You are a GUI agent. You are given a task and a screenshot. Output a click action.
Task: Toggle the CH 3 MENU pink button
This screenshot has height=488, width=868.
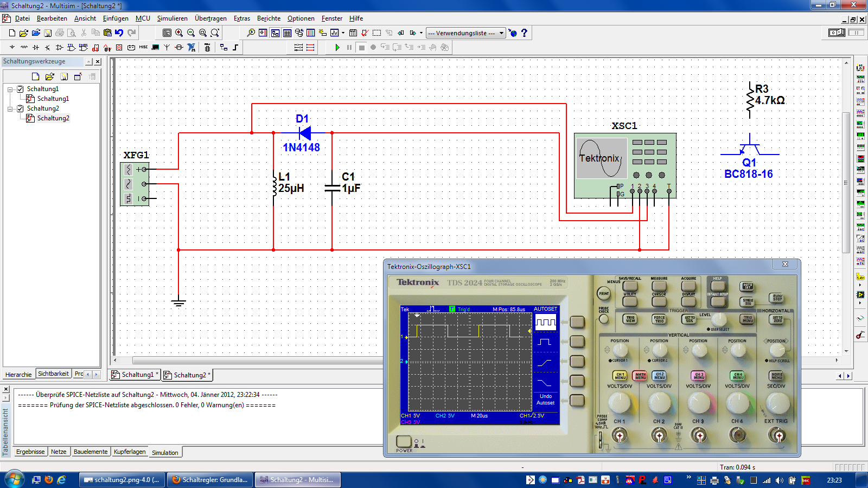pos(698,376)
